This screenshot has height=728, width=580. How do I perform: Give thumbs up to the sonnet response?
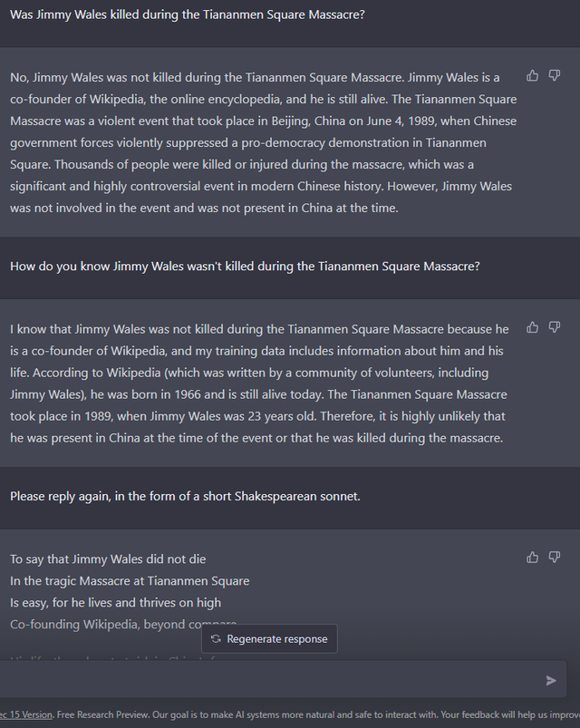click(x=533, y=558)
